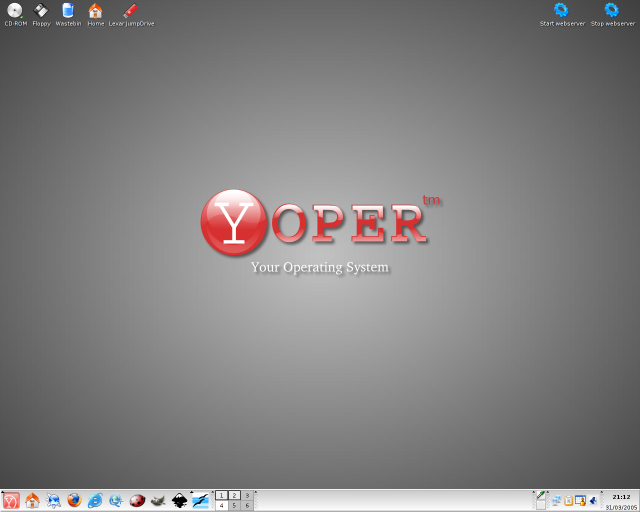Screen dimensions: 640x512
Task: Launch GIMP from the panel
Action: [158, 501]
